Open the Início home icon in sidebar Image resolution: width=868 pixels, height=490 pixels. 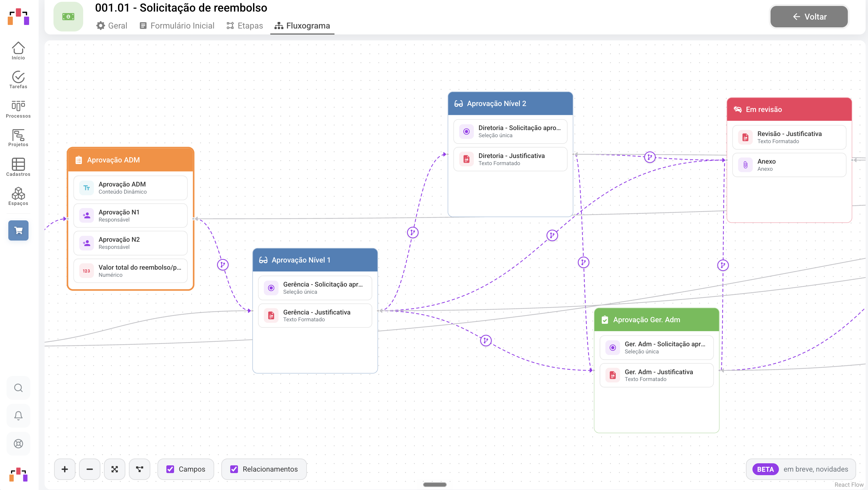point(18,51)
